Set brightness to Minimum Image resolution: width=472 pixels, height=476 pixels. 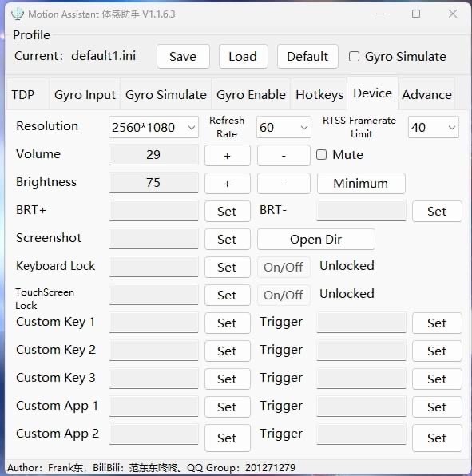[x=361, y=184]
